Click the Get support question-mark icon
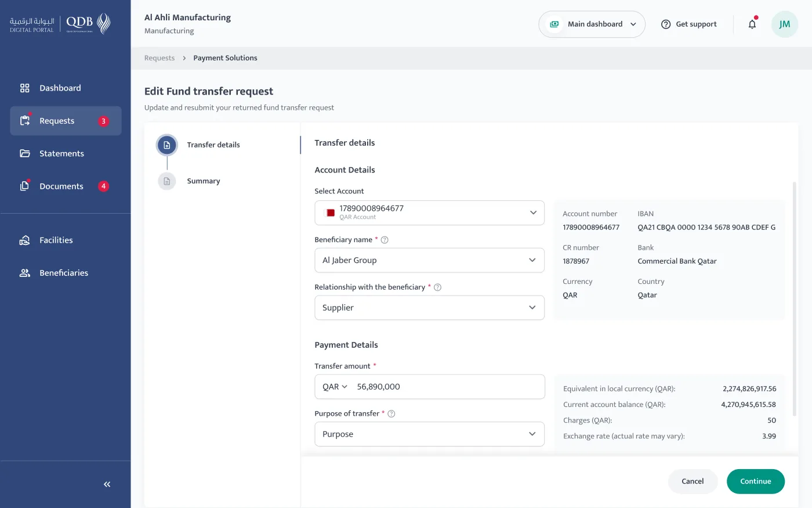 pyautogui.click(x=666, y=24)
